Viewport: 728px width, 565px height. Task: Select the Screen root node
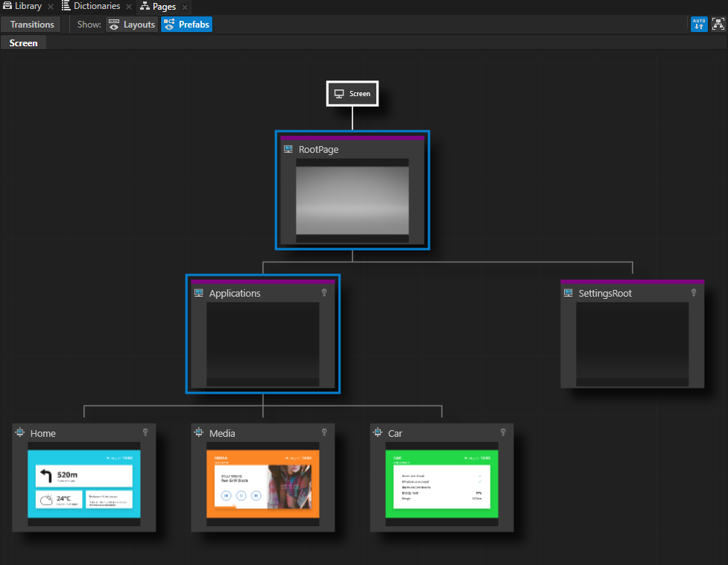[352, 94]
